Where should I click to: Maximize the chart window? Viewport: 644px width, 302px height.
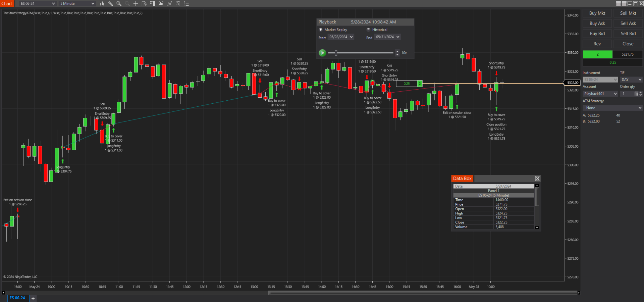[636, 4]
